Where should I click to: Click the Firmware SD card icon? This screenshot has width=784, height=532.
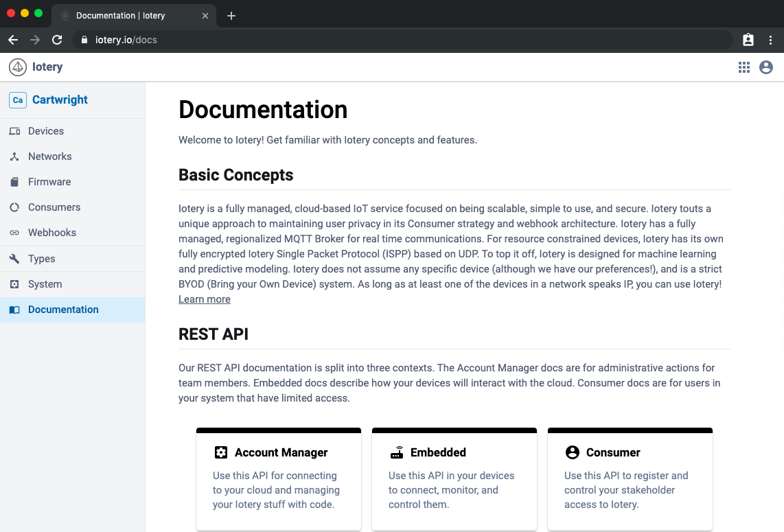tap(14, 182)
